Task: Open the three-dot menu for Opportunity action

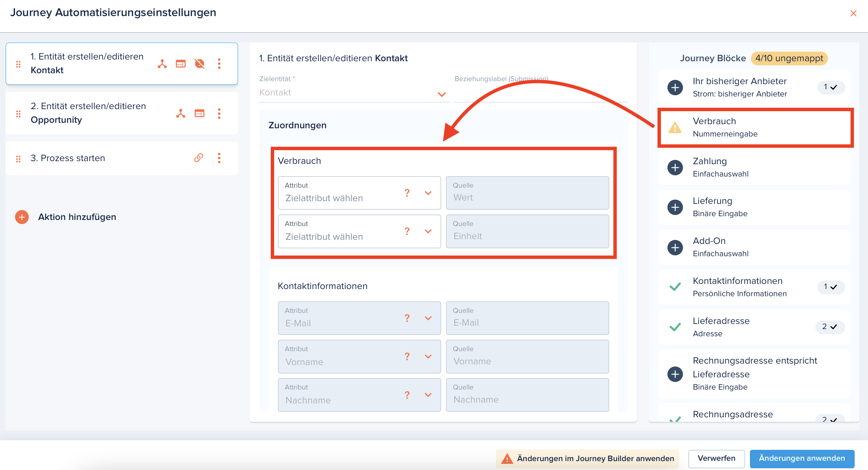Action: (x=219, y=113)
